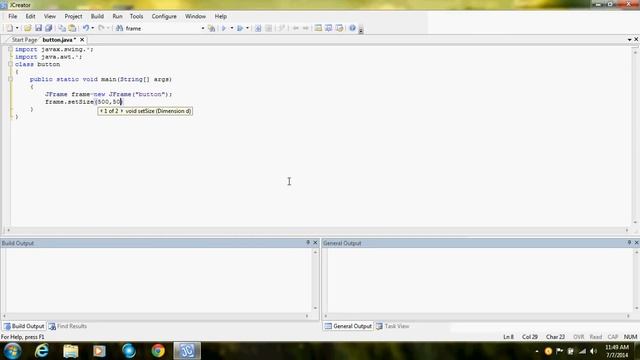Select the Task View tab

(393, 326)
